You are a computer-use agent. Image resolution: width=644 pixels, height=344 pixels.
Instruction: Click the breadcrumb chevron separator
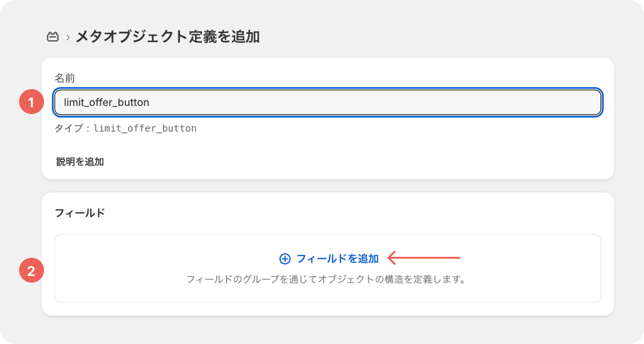[x=68, y=37]
